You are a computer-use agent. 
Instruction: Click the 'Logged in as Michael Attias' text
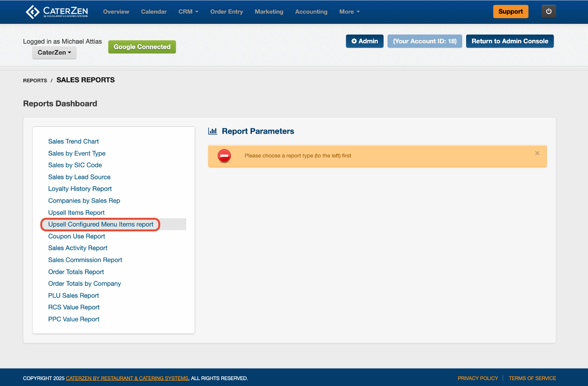(62, 41)
